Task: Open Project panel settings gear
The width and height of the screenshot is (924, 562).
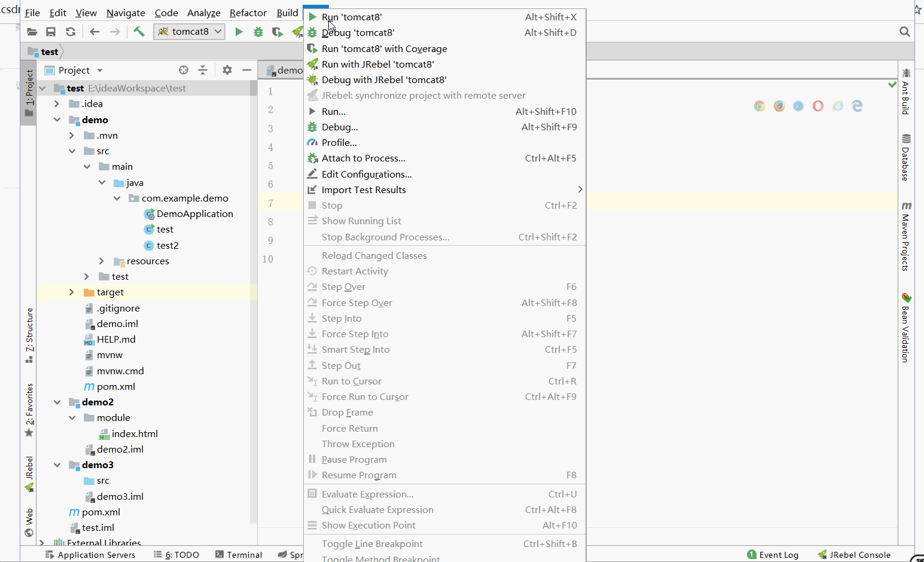Action: [227, 70]
